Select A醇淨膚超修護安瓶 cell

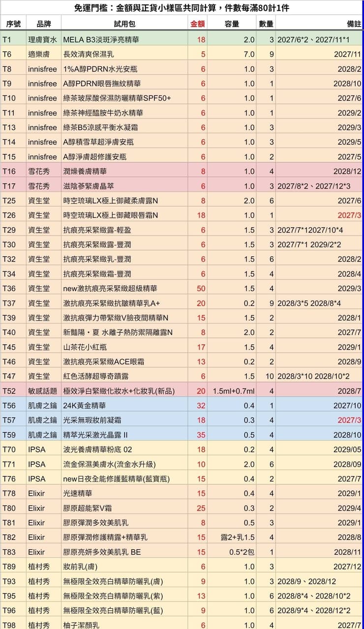pyautogui.click(x=124, y=156)
